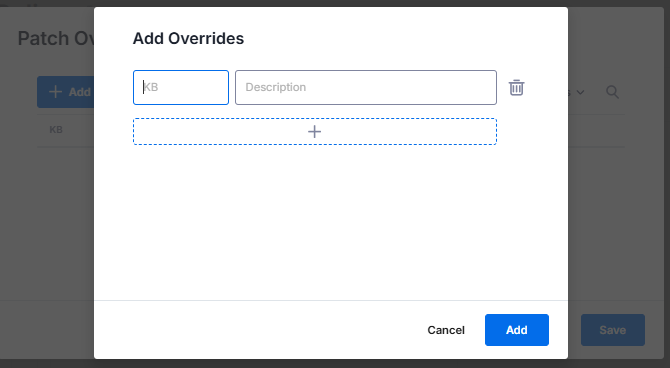Click the dimmed Save button
The image size is (670, 368).
612,330
